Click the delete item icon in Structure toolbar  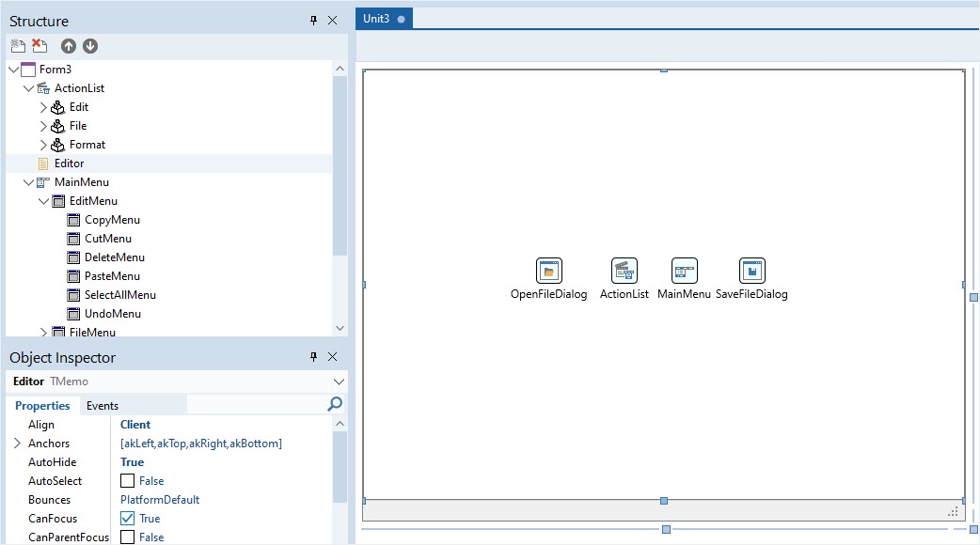38,45
